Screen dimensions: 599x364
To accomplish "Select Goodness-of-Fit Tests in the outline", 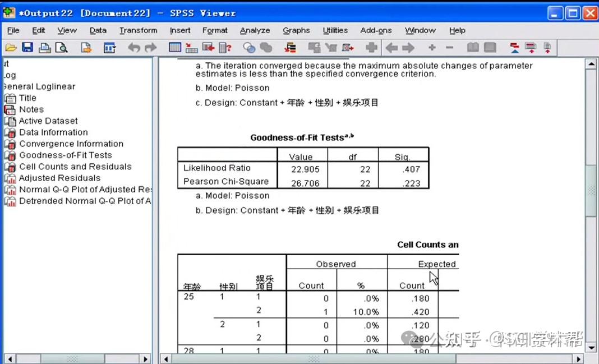I will click(x=65, y=155).
